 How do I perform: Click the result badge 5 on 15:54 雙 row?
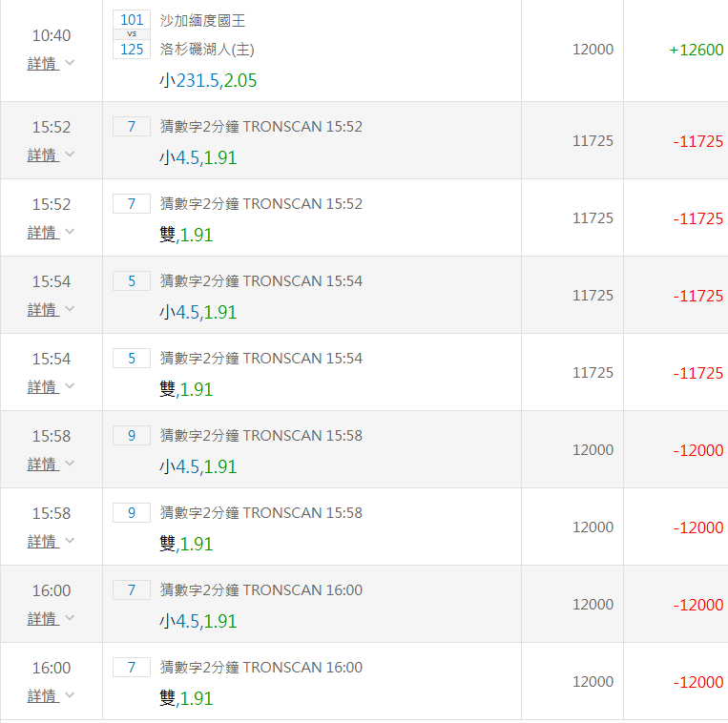pyautogui.click(x=132, y=359)
